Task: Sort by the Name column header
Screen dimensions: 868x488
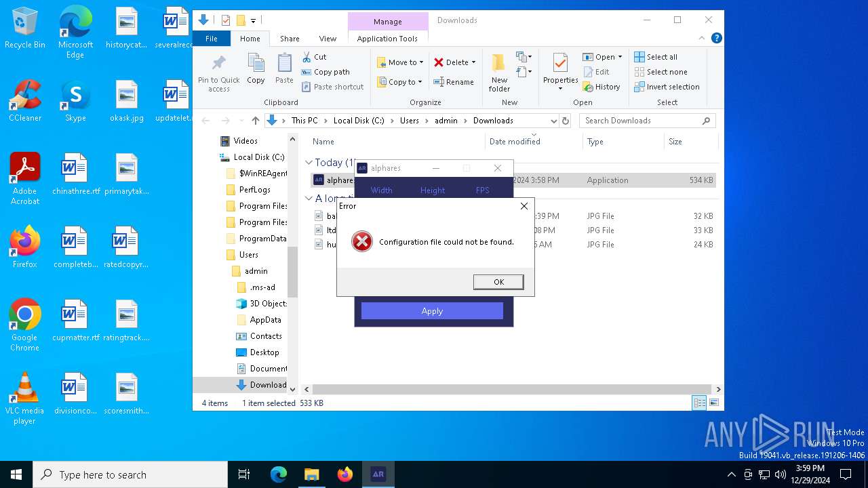Action: (x=323, y=142)
